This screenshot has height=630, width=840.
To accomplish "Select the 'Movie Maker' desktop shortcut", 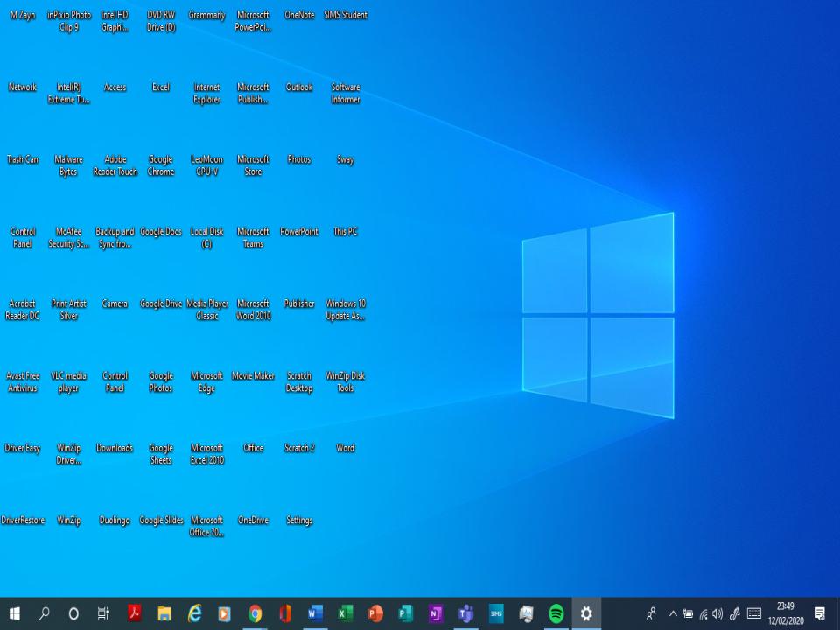I will [253, 376].
